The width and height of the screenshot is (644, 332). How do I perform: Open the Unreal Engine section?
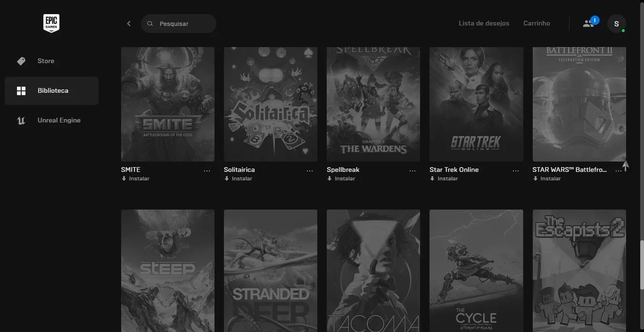pos(51,121)
